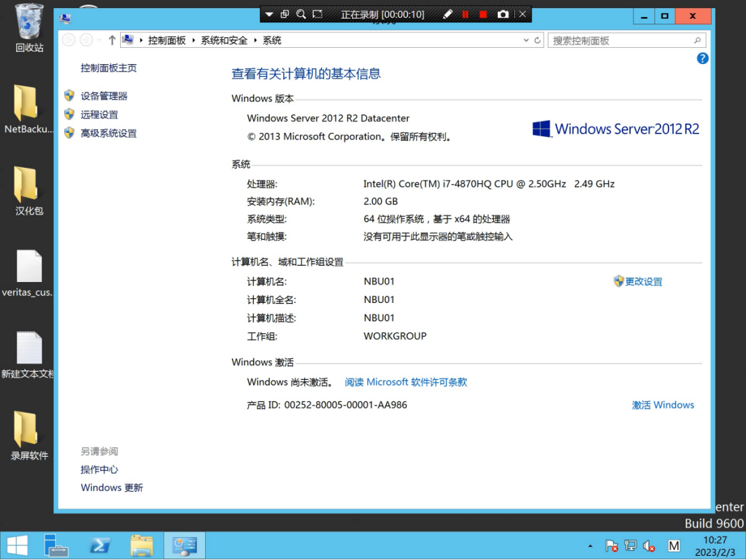Screen dimensions: 746x560
Task: Go up one level with up arrow
Action: 112,40
